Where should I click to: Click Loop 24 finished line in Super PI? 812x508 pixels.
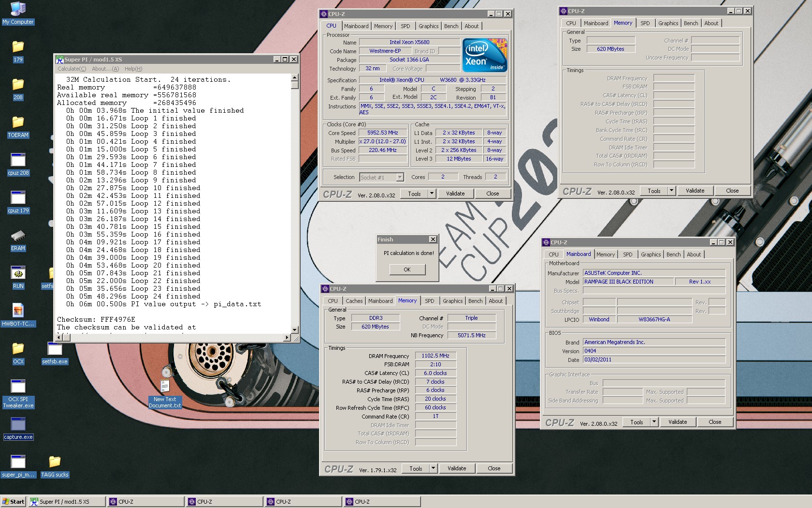point(133,296)
